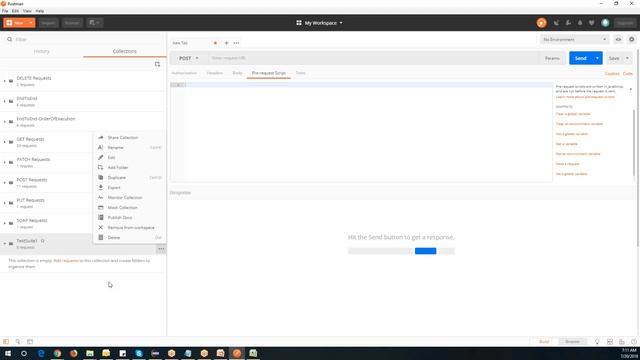Click the environment quick look eye icon
This screenshot has height=360, width=640.
pyautogui.click(x=618, y=40)
